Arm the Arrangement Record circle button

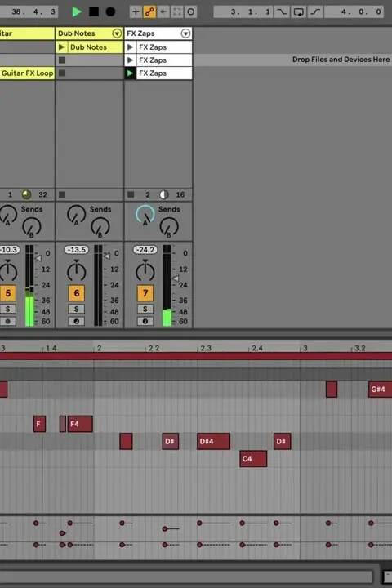click(x=110, y=11)
